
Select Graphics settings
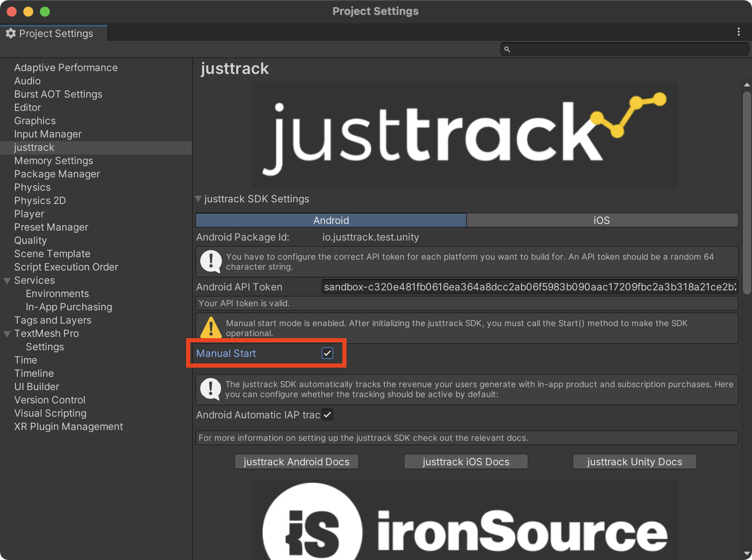(x=35, y=120)
